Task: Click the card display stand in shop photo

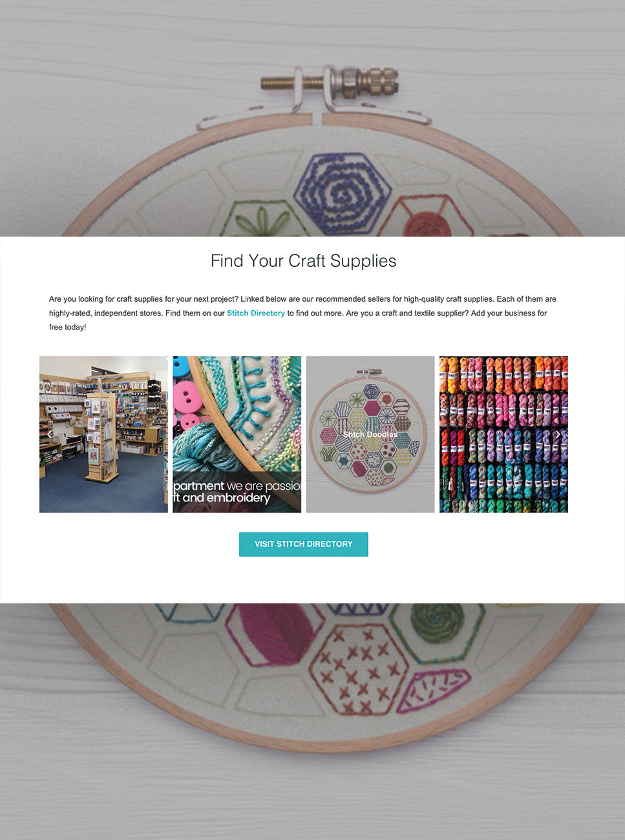Action: 102,437
